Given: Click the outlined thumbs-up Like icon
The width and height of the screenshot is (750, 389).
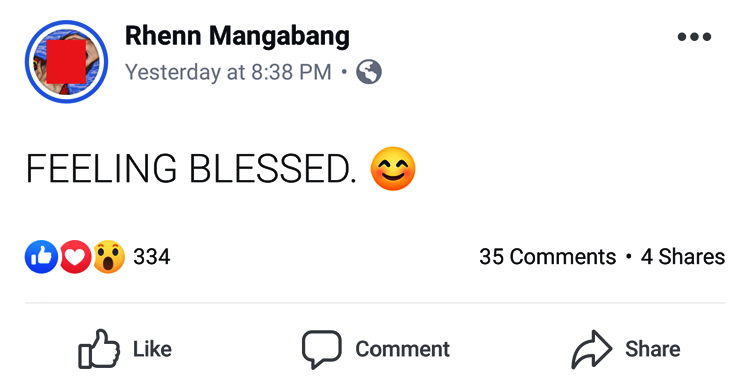Looking at the screenshot, I should pos(99,349).
